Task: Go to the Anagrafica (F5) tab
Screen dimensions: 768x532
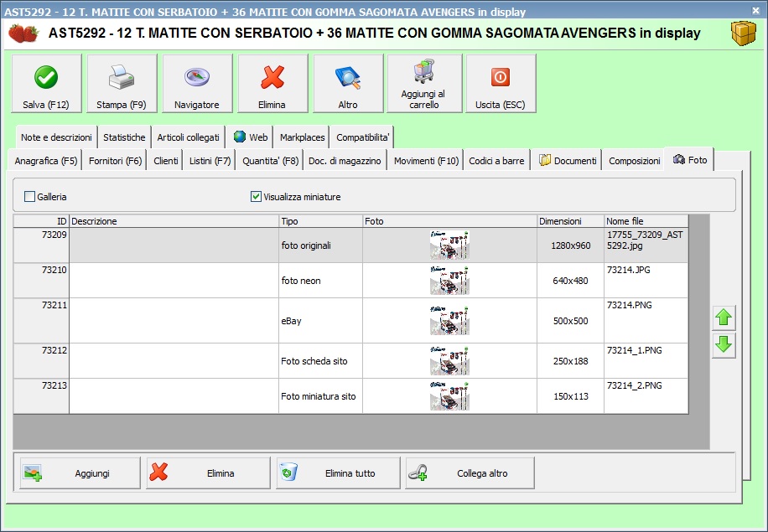Action: click(46, 161)
